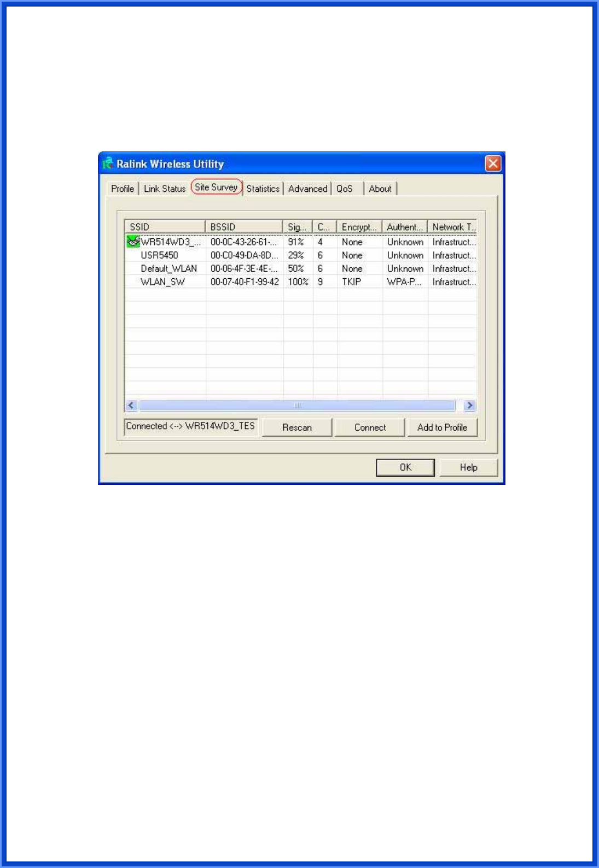Screen dimensions: 599x868
Task: Click the Rescan button
Action: pyautogui.click(x=297, y=427)
